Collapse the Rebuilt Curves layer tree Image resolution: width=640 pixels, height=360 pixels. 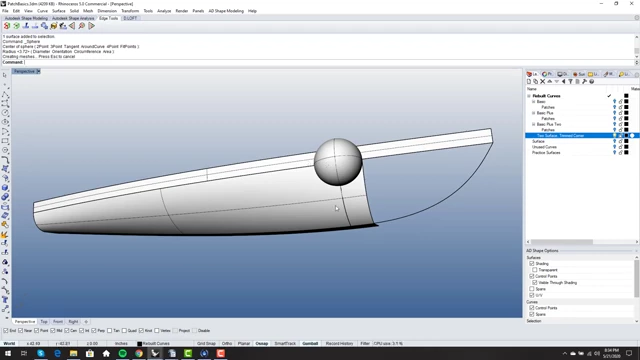[529, 96]
